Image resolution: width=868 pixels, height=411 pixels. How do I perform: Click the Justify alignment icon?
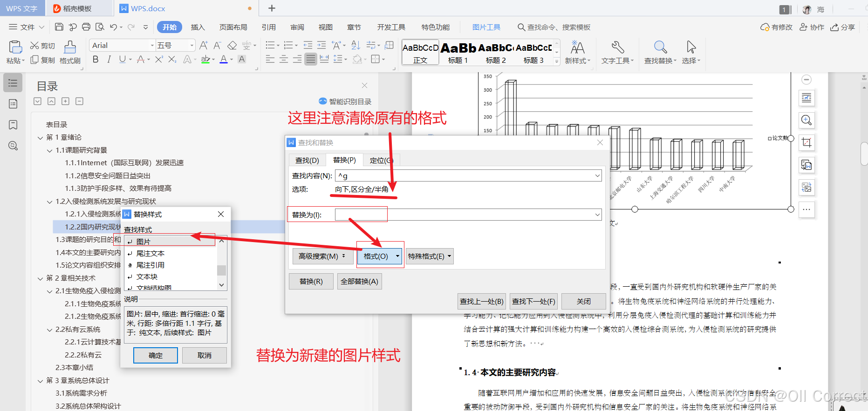(x=311, y=59)
